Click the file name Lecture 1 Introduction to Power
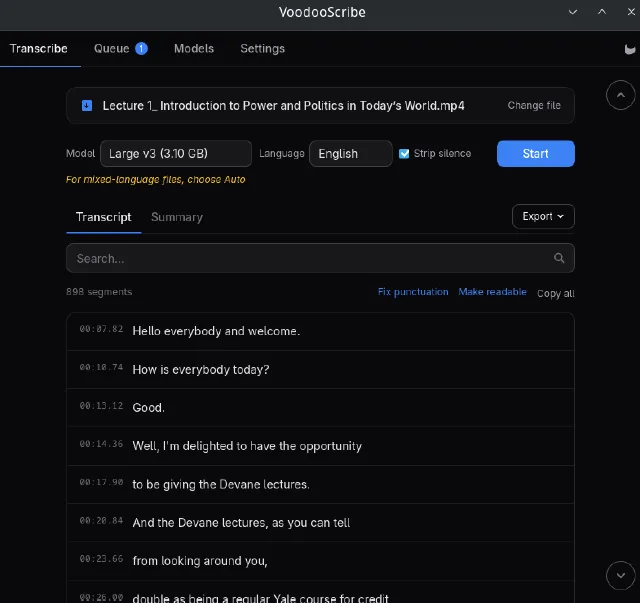Image resolution: width=640 pixels, height=603 pixels. click(x=283, y=106)
